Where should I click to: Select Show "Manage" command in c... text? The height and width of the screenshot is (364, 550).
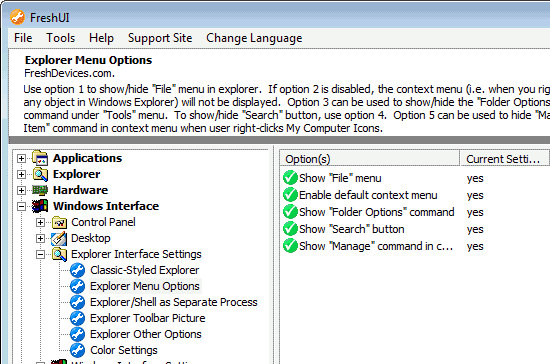[x=376, y=246]
